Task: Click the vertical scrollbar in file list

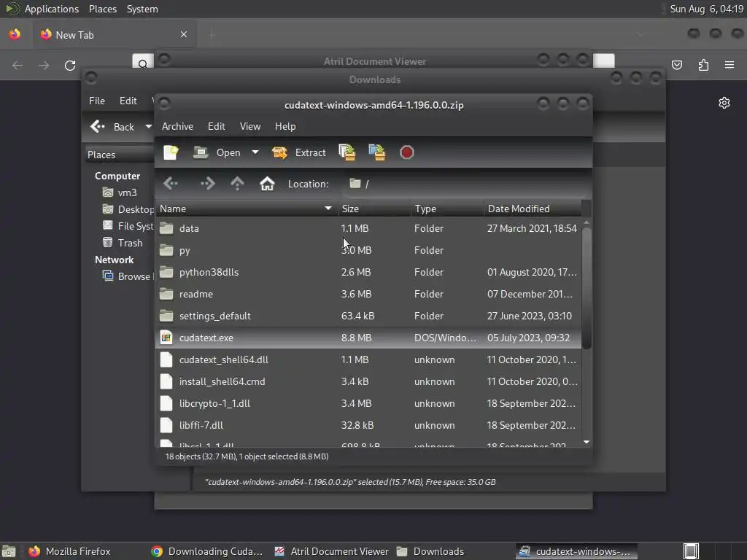Action: [587, 288]
